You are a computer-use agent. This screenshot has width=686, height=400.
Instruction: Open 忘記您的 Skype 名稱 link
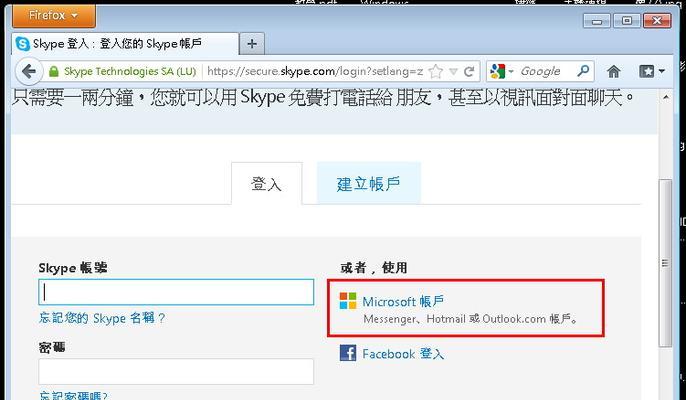102,318
